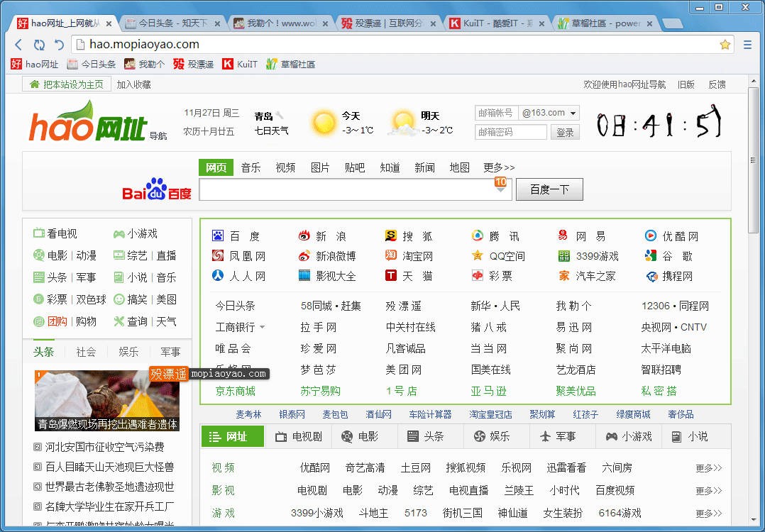Image resolution: width=765 pixels, height=532 pixels.
Task: Expand 更多>> in the 游戏 row
Action: point(708,513)
